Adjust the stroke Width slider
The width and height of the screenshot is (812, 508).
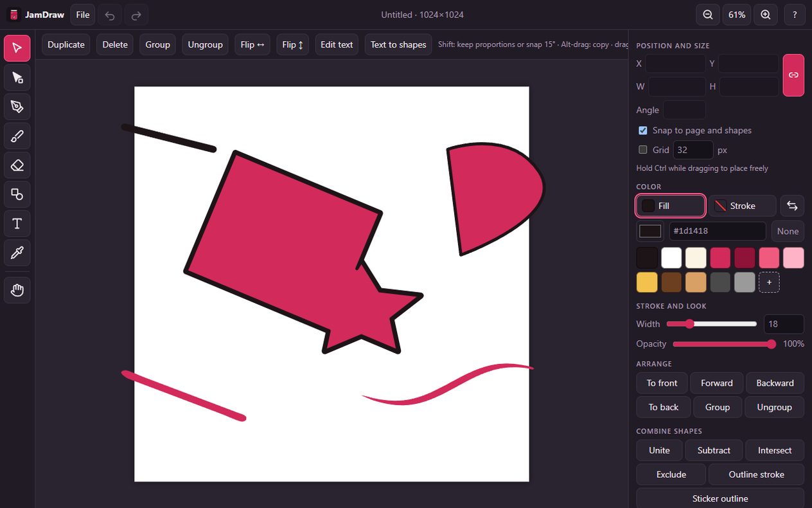point(712,324)
